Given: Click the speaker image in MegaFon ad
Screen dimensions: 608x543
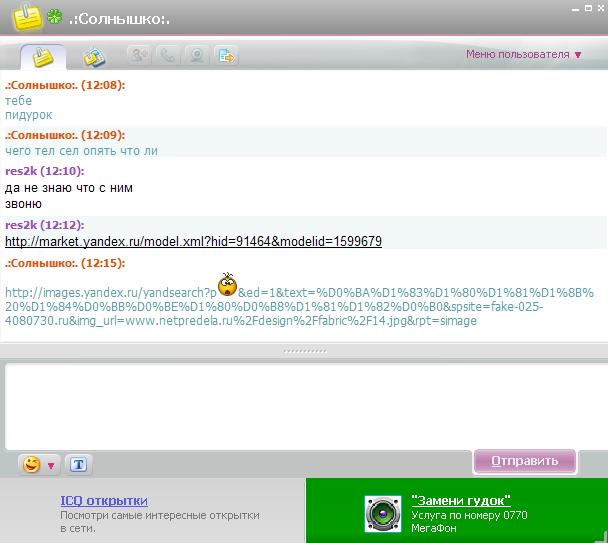Looking at the screenshot, I should [383, 514].
